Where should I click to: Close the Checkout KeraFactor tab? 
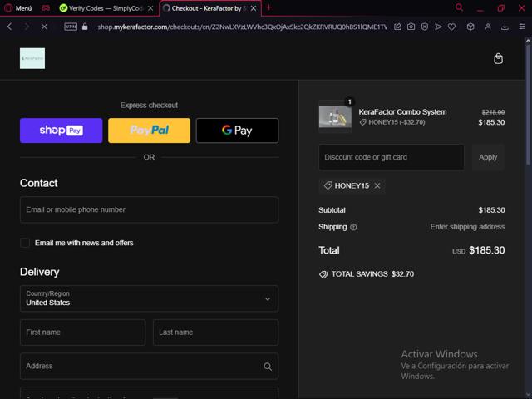click(x=254, y=8)
